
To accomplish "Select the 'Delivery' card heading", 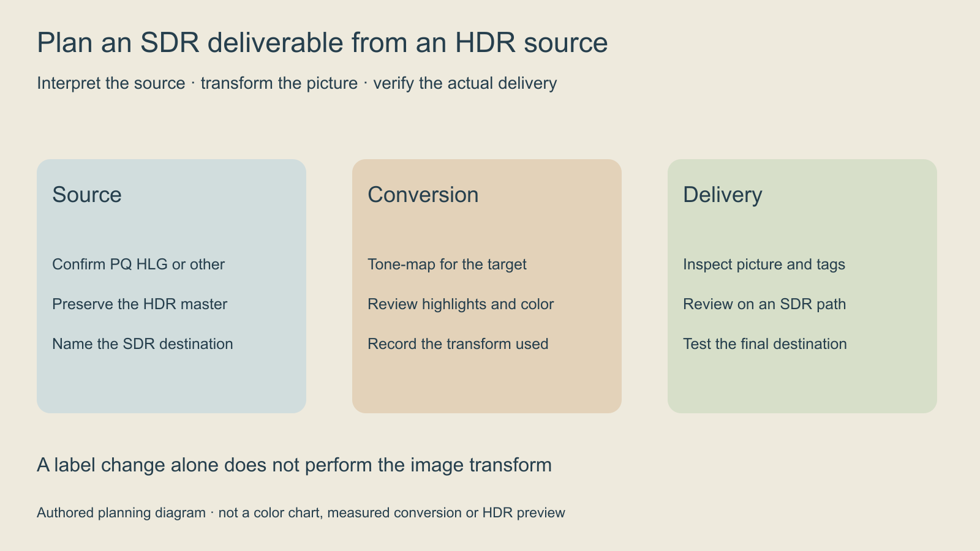I will click(x=723, y=195).
